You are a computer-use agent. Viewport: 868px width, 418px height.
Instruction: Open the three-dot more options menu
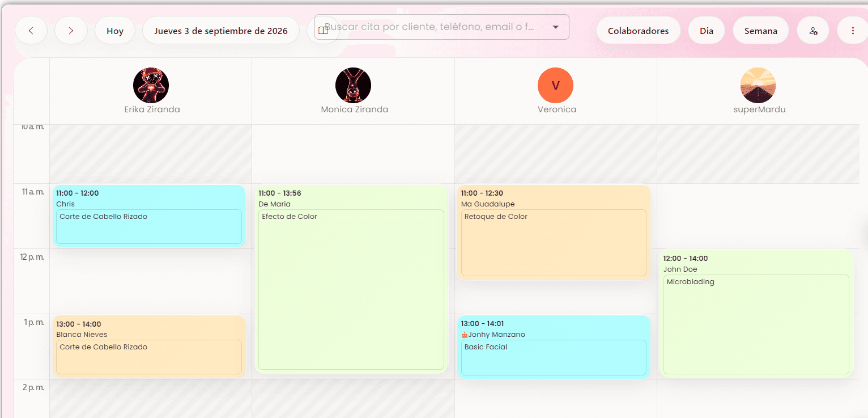pos(853,31)
